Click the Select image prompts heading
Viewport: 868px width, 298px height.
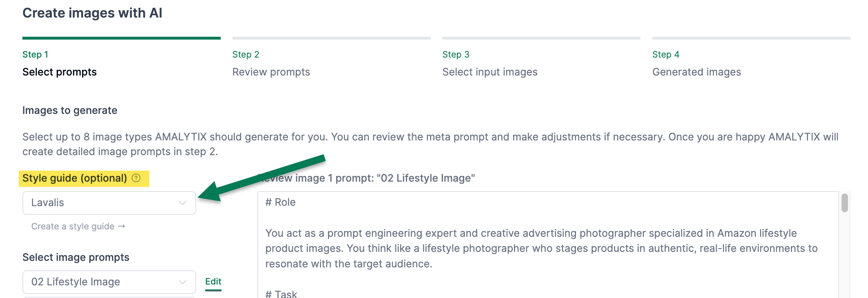coord(76,257)
